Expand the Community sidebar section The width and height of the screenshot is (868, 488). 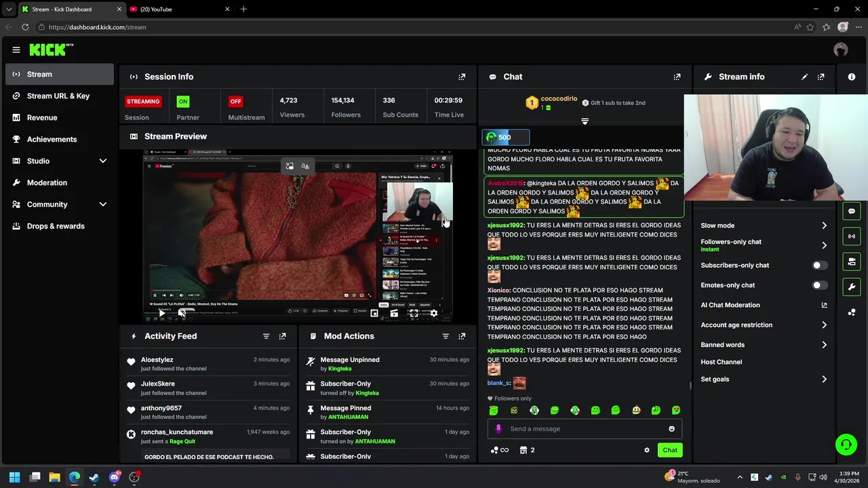tap(103, 205)
